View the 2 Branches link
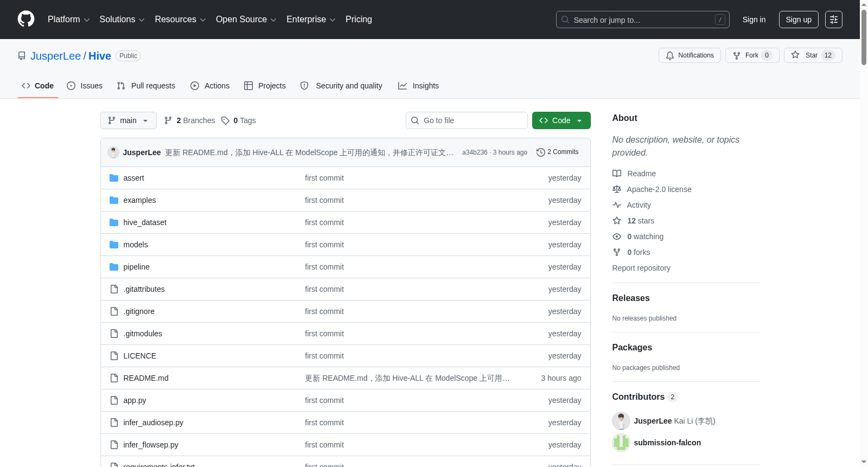 (x=190, y=120)
